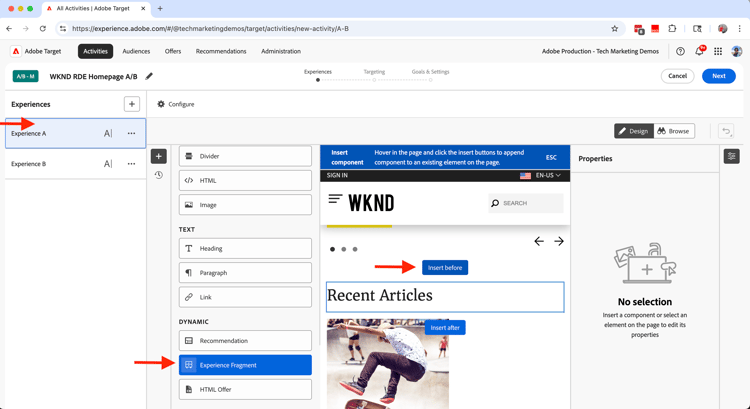Click ESC to exit insert mode

point(551,157)
